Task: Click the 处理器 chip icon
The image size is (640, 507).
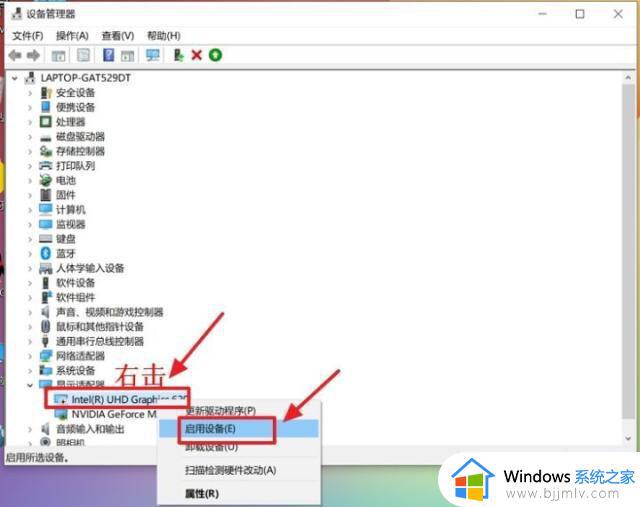Action: 46,122
